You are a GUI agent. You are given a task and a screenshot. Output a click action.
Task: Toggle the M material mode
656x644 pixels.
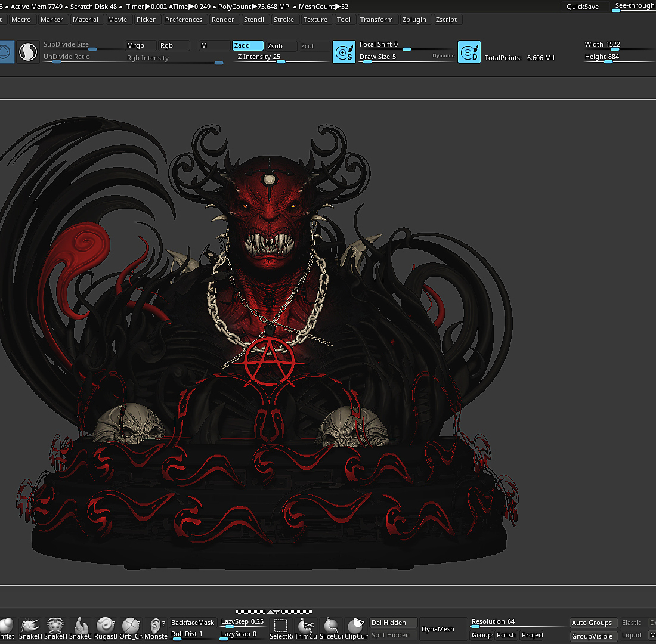point(214,45)
